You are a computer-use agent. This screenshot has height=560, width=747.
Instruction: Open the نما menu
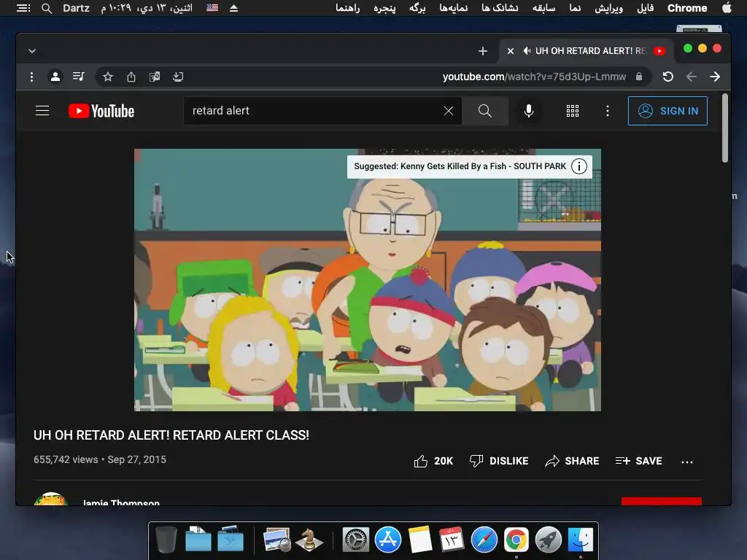coord(575,8)
